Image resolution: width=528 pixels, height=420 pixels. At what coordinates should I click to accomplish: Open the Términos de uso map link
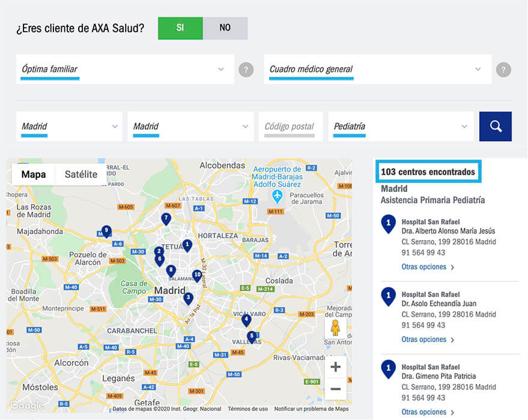(x=248, y=409)
